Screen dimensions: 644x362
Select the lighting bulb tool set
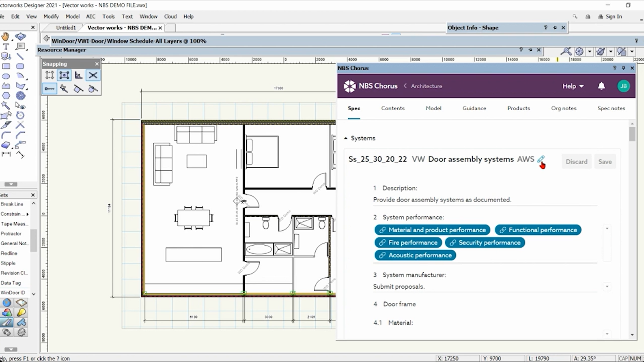point(21,313)
